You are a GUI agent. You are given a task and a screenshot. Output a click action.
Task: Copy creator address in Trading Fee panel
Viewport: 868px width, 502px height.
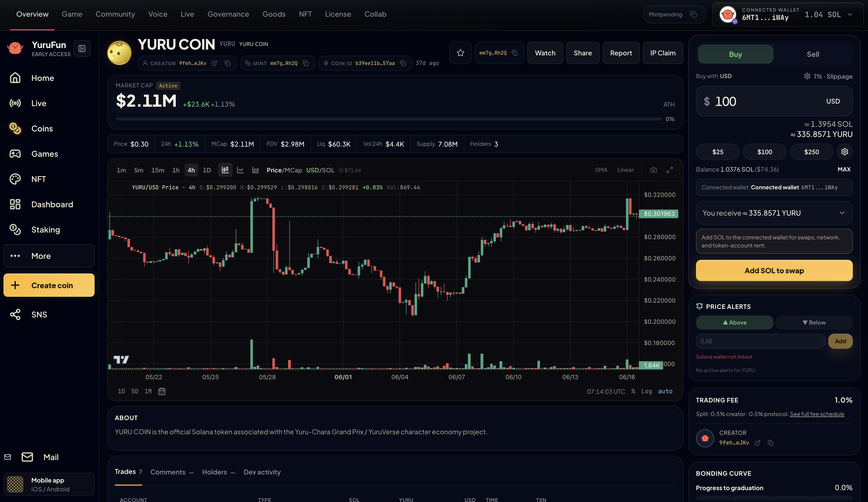[x=771, y=443]
